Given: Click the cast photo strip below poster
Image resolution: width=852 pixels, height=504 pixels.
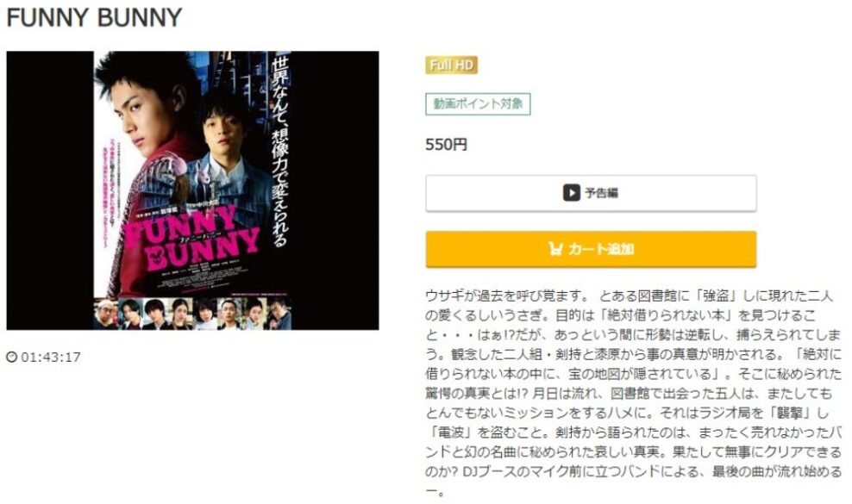Looking at the screenshot, I should 192,314.
